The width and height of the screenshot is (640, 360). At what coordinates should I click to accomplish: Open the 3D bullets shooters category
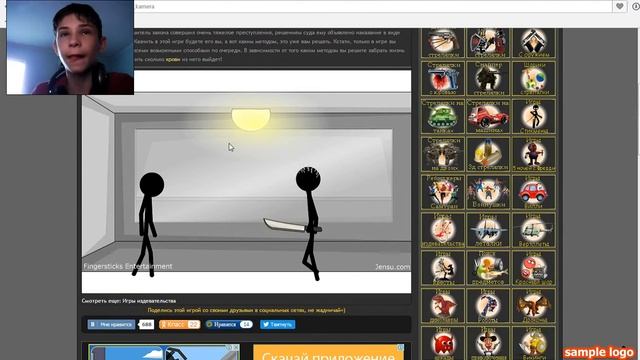point(488,154)
